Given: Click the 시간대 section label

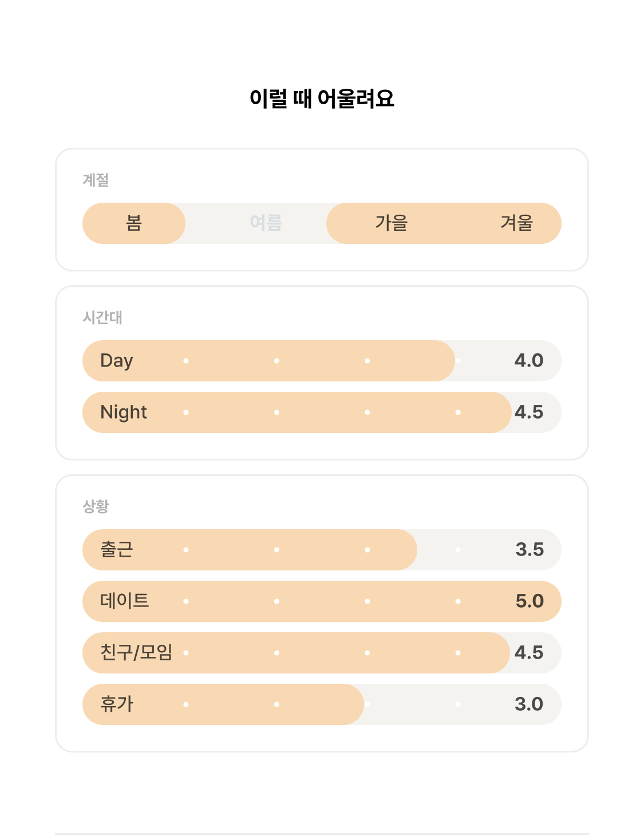Looking at the screenshot, I should [102, 317].
